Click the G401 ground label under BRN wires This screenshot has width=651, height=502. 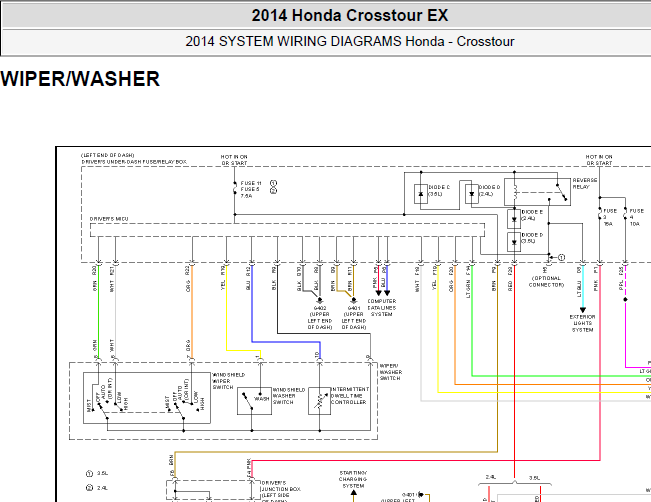pos(354,318)
